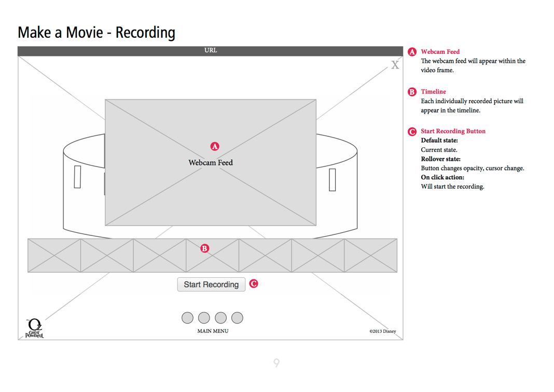The width and height of the screenshot is (554, 392).
Task: Click the right rectangle on the stage
Action: tap(332, 180)
